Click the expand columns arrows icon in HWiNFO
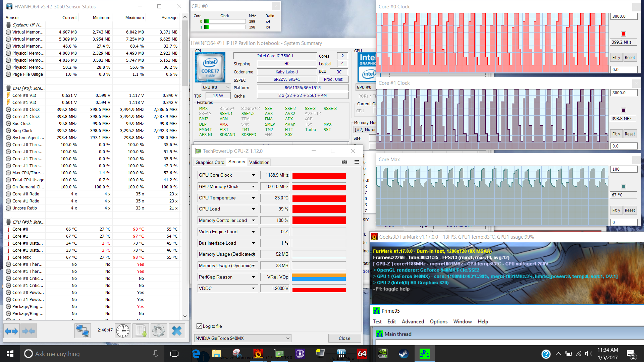The image size is (644, 362). 11,331
